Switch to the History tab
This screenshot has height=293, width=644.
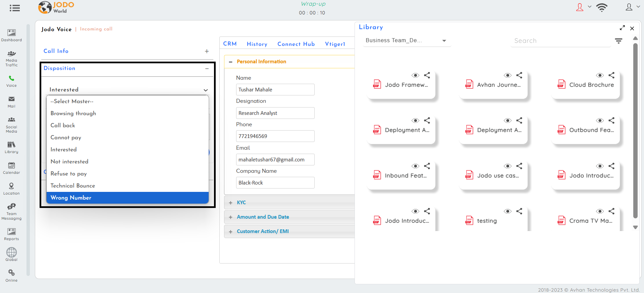(x=257, y=44)
